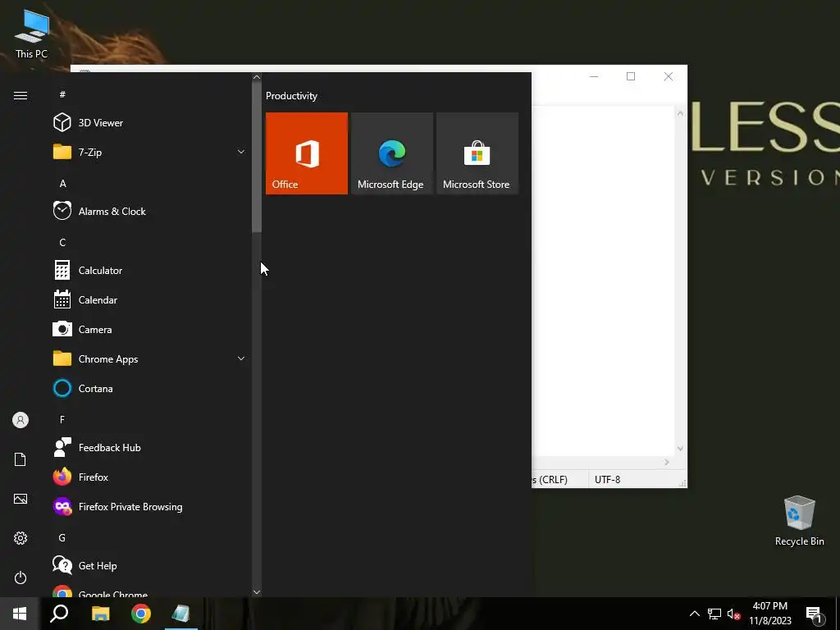Select the This PC desktop icon
Image resolution: width=840 pixels, height=630 pixels.
[32, 34]
